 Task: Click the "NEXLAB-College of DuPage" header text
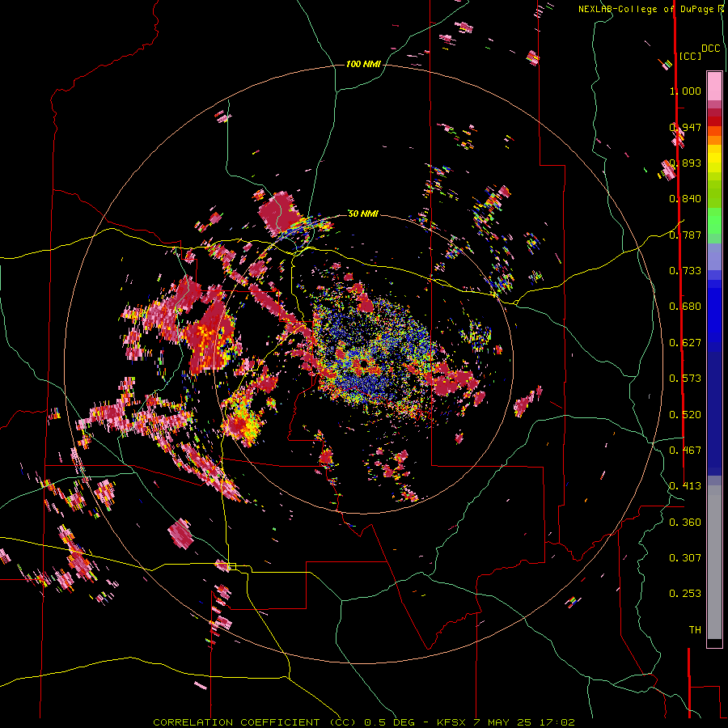pos(645,9)
